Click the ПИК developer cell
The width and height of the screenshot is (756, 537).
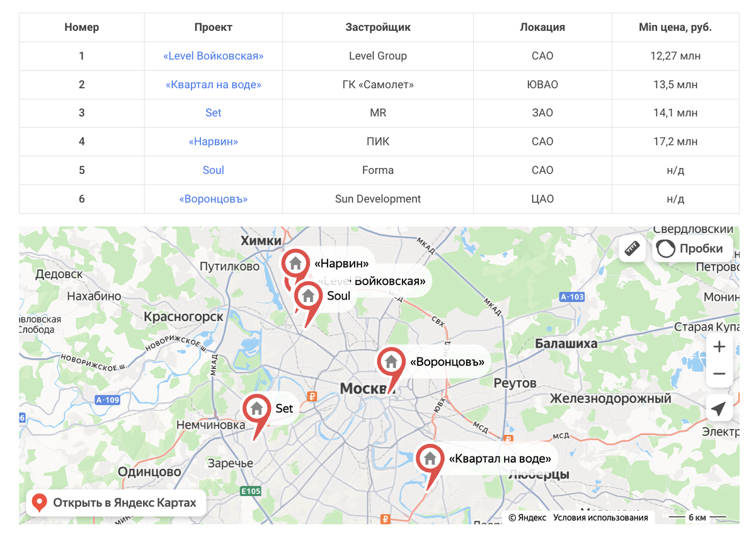pyautogui.click(x=378, y=142)
